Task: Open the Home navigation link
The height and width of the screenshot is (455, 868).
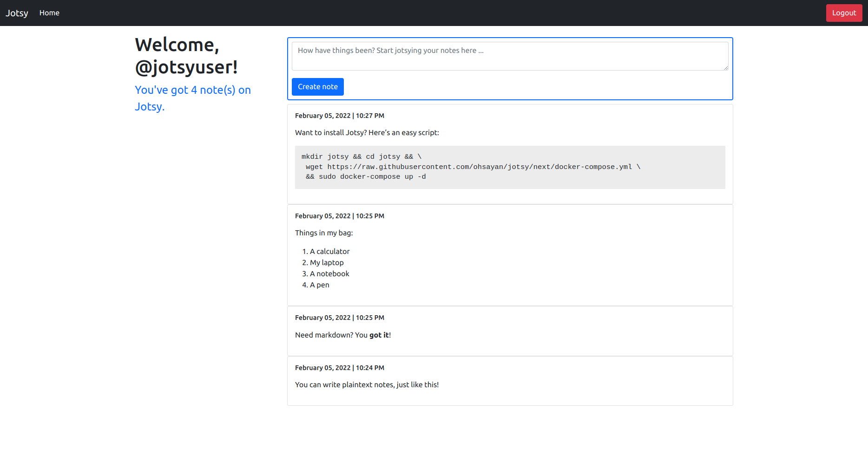Action: click(49, 13)
